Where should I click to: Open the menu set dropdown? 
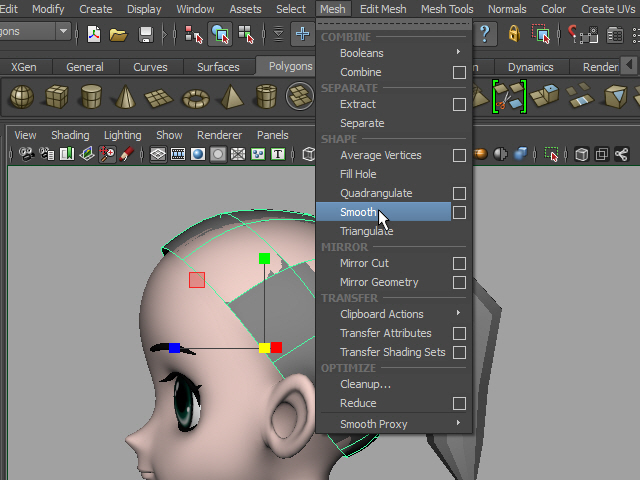pos(63,32)
